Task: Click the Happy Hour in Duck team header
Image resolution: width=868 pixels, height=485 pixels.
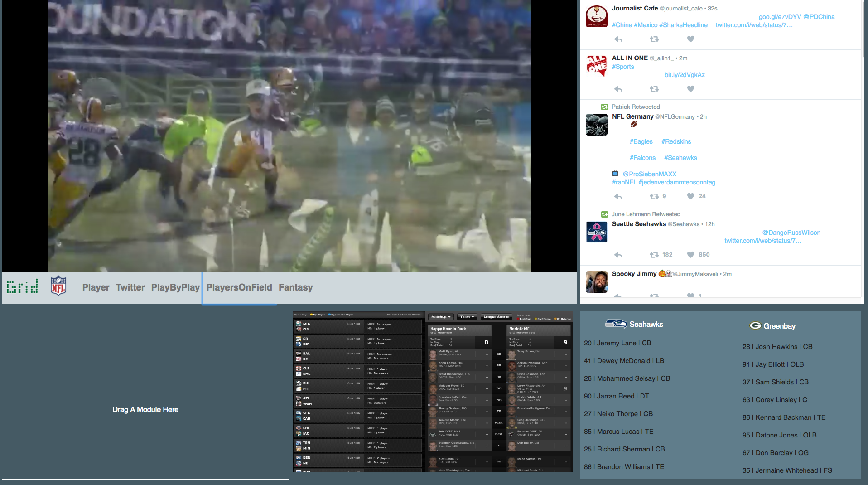Action: coord(459,330)
